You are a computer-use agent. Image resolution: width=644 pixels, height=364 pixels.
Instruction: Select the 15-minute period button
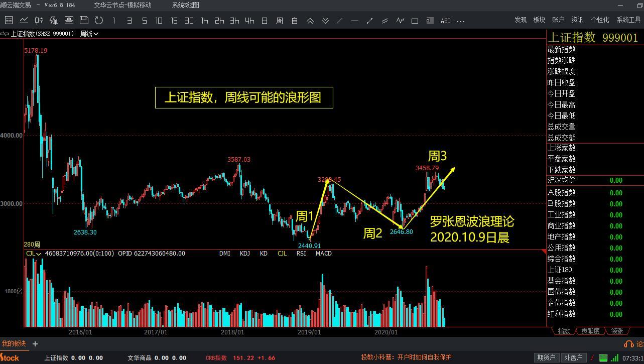[174, 21]
